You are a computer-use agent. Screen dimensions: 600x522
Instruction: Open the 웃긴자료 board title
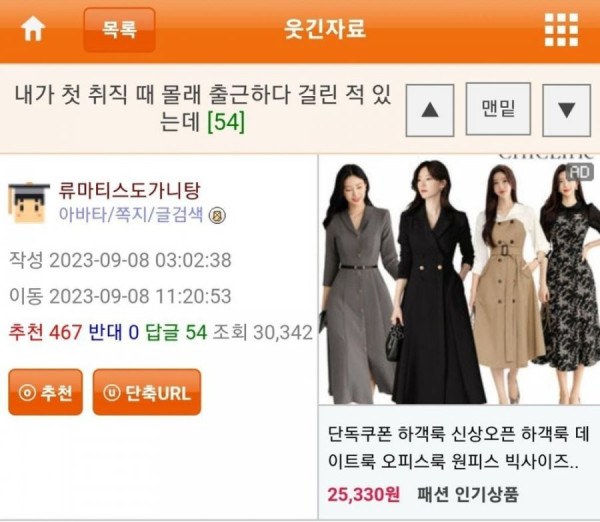pos(325,29)
